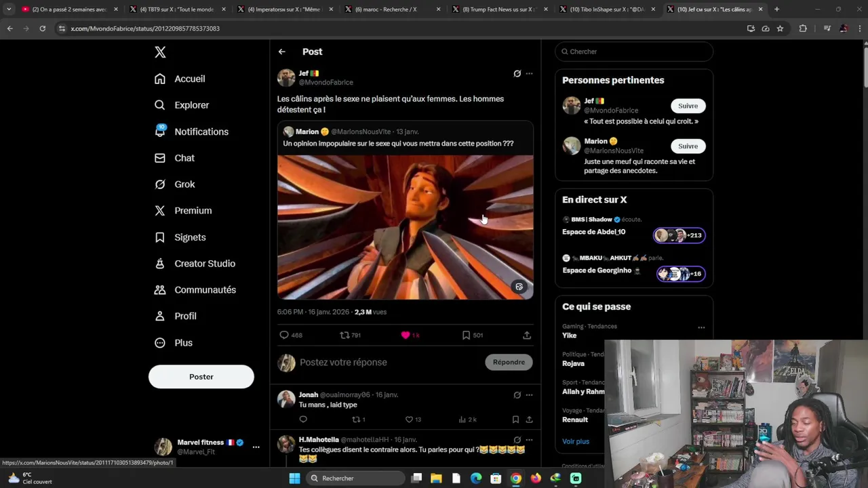The width and height of the screenshot is (868, 488).
Task: Toggle bookmark with 501 saves
Action: point(472,335)
